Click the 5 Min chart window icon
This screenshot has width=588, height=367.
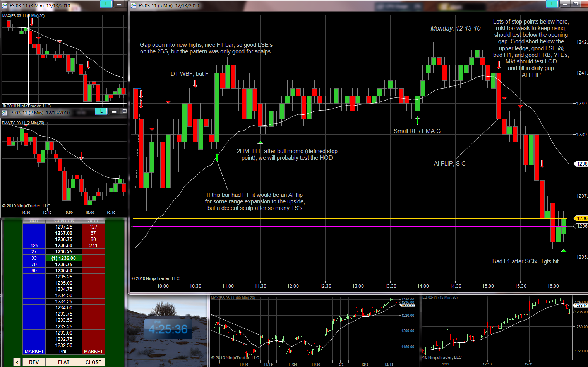(x=134, y=5)
